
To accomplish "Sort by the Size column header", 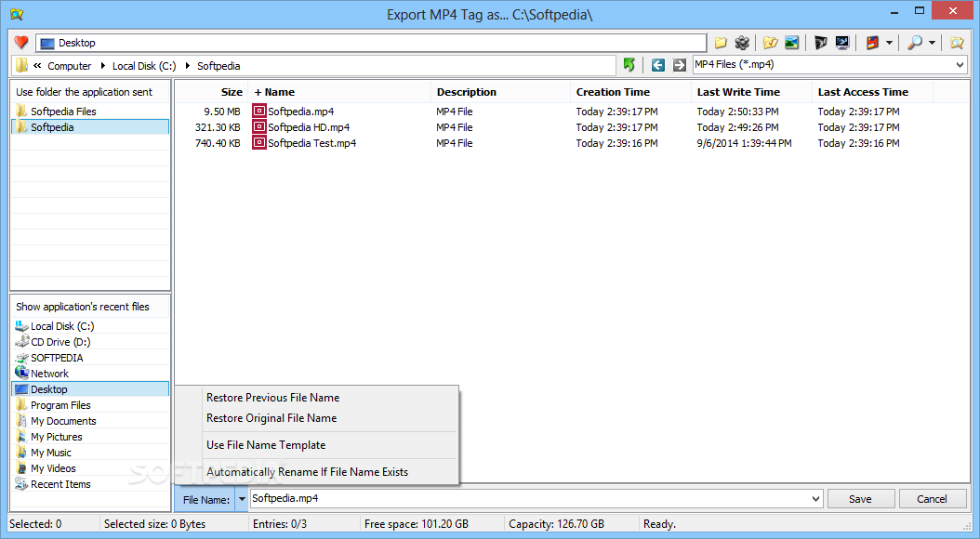I will 212,92.
